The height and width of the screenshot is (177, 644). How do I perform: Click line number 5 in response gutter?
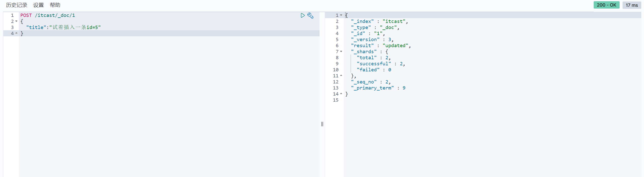tap(337, 40)
